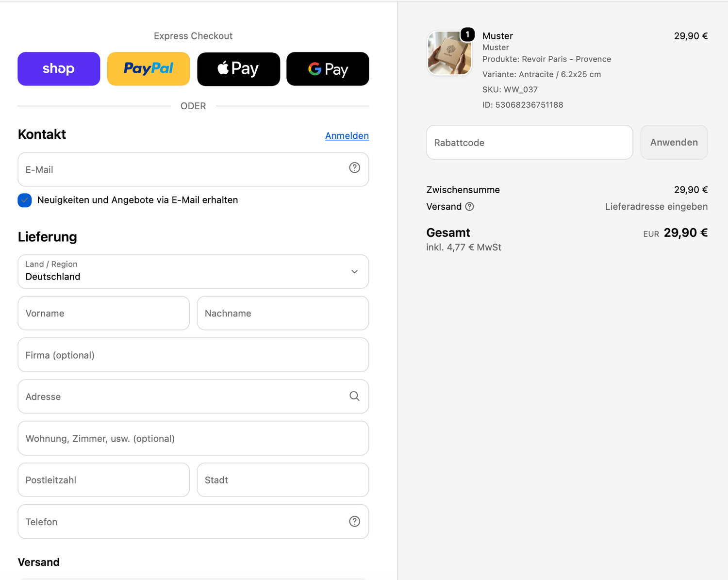Click the Versand info question icon
Screen dimensions: 728x580
point(469,206)
